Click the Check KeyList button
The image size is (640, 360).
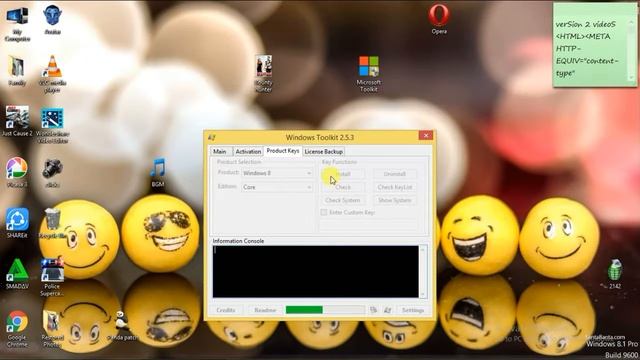pyautogui.click(x=395, y=187)
